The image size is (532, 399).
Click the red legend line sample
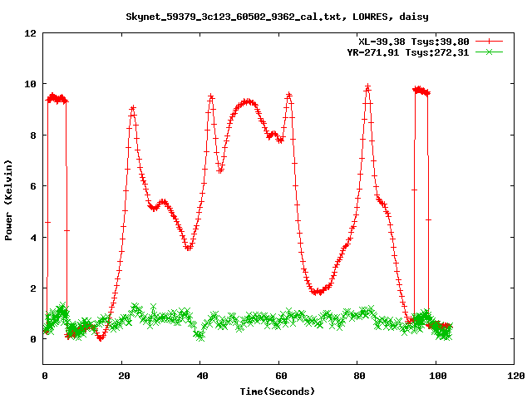click(x=489, y=42)
